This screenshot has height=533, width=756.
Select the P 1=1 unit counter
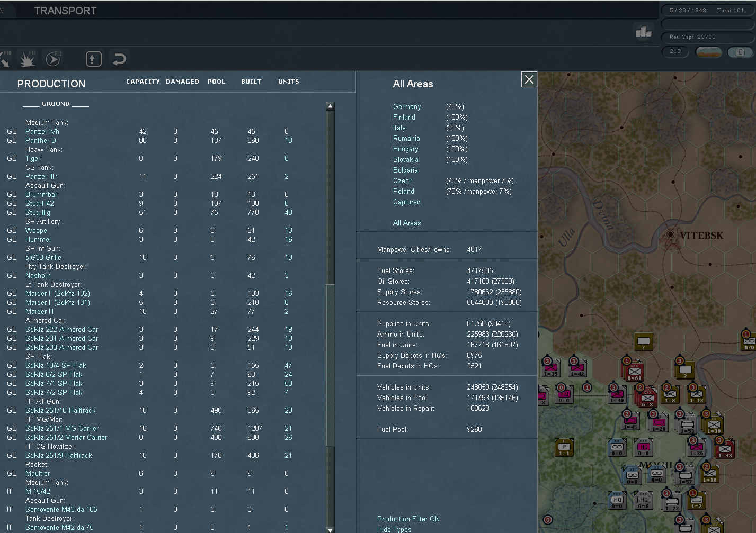pyautogui.click(x=564, y=447)
